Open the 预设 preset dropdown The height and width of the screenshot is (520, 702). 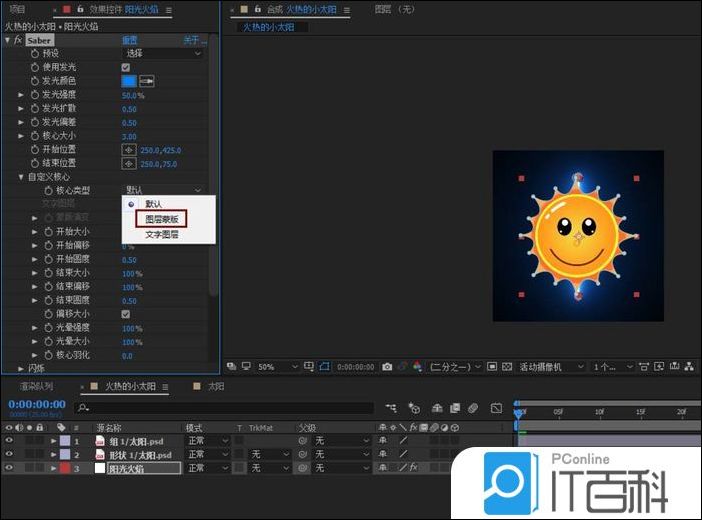(x=163, y=53)
